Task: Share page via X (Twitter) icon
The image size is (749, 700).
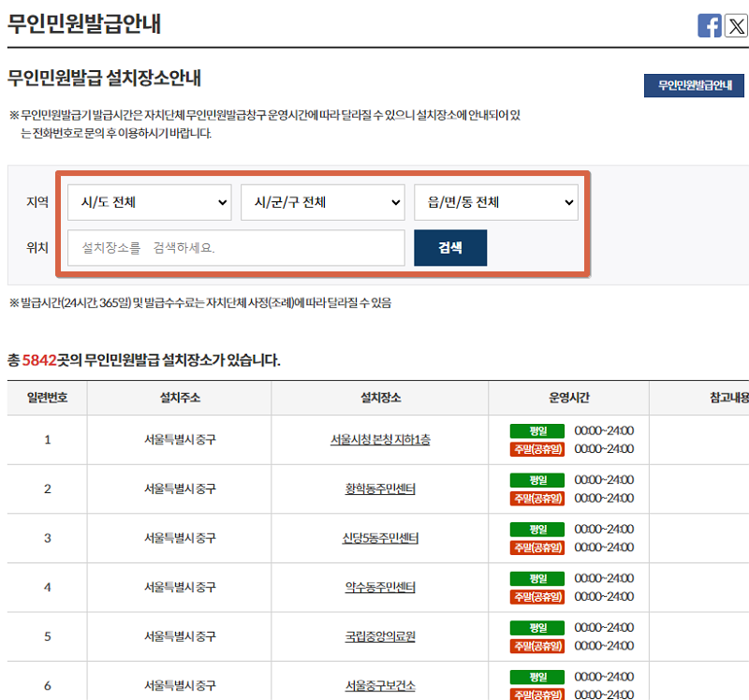Action: 736,25
